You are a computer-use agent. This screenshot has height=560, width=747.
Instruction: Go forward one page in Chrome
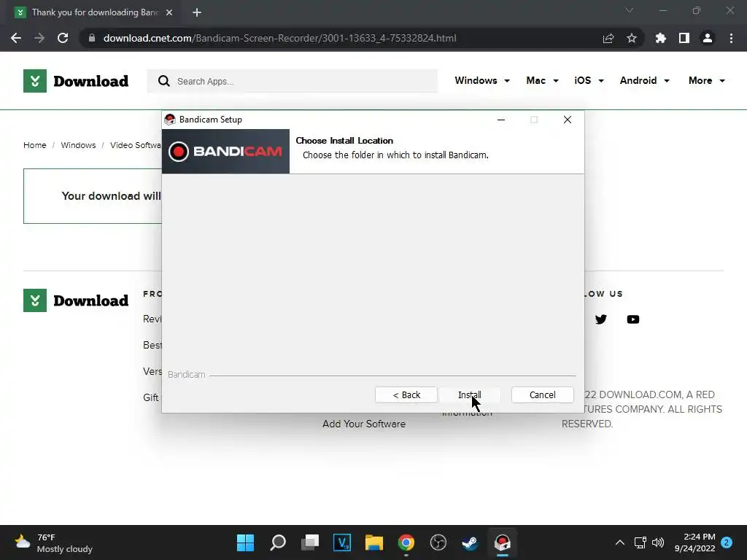click(39, 38)
